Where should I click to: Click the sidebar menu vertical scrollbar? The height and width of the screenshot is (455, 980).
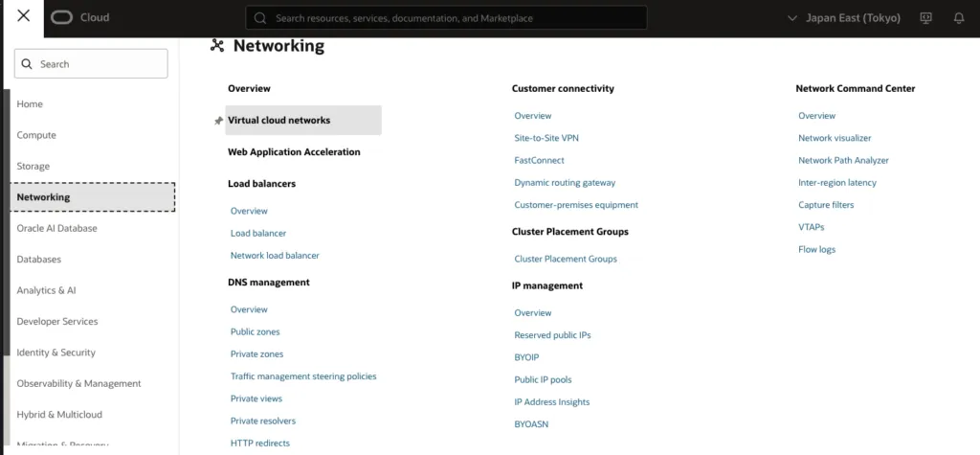click(x=7, y=222)
